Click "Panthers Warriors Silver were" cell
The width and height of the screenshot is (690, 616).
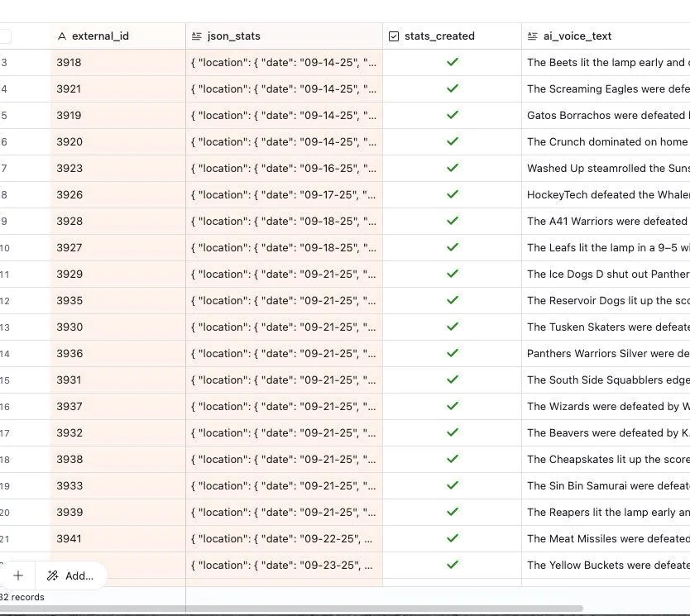point(606,354)
